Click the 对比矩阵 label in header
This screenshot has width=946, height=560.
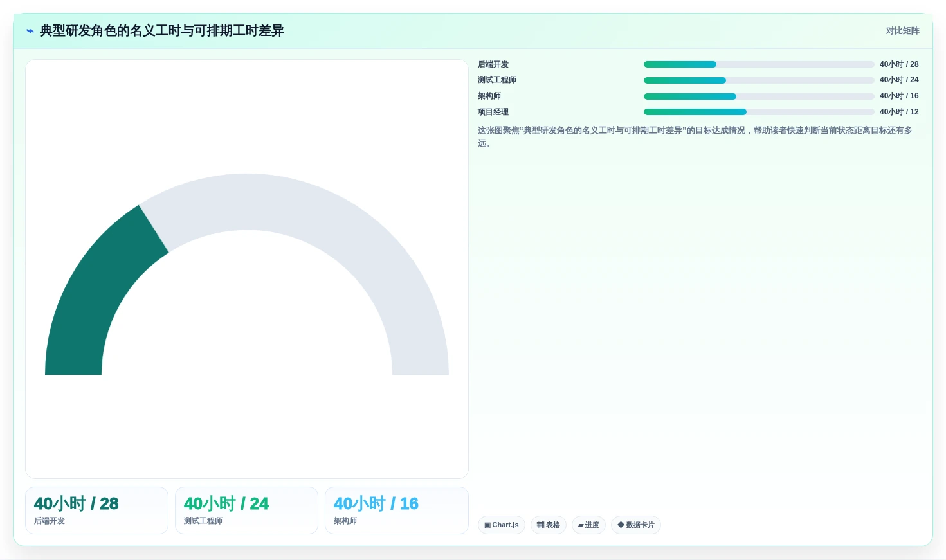tap(902, 31)
